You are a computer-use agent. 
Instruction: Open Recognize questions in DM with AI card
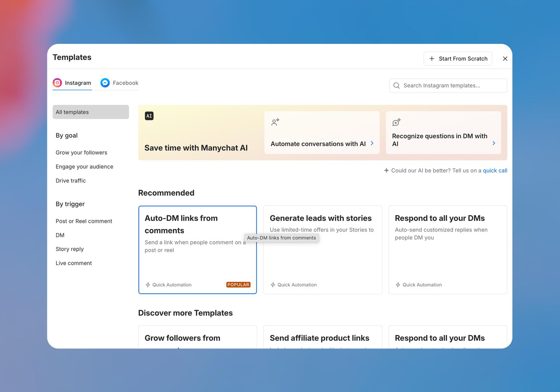pos(444,133)
